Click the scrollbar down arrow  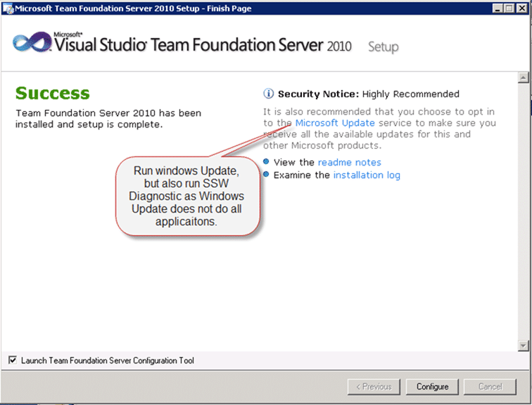(x=523, y=346)
